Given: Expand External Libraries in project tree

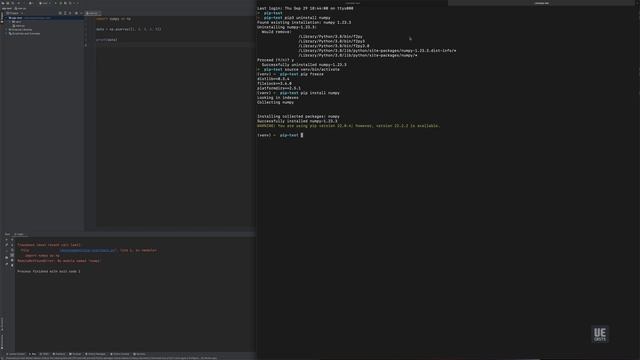Looking at the screenshot, I should (x=7, y=30).
